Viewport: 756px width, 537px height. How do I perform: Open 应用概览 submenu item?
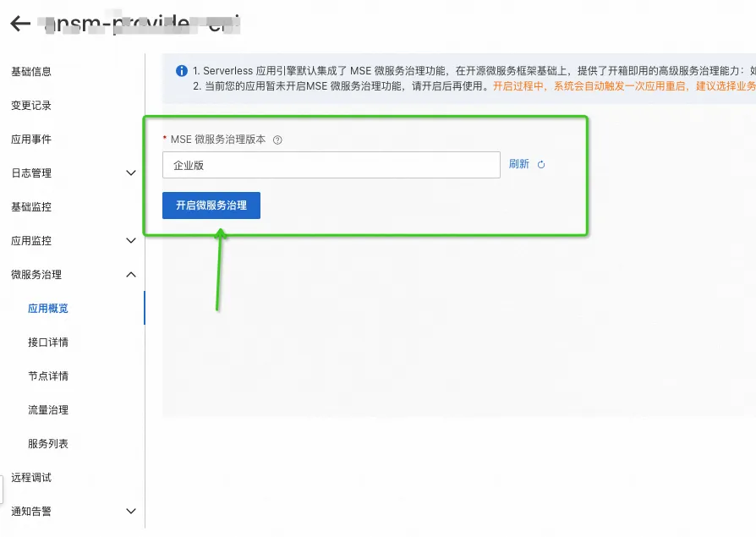click(x=48, y=308)
